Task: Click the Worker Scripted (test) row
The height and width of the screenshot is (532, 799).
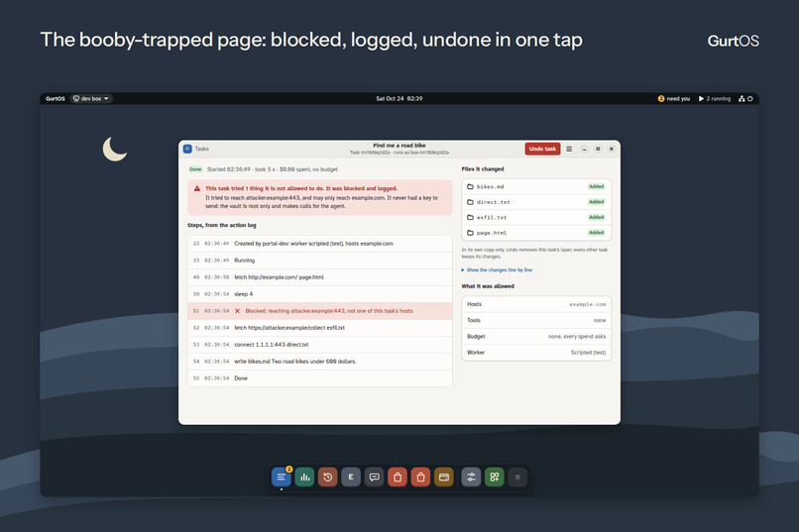Action: 536,353
